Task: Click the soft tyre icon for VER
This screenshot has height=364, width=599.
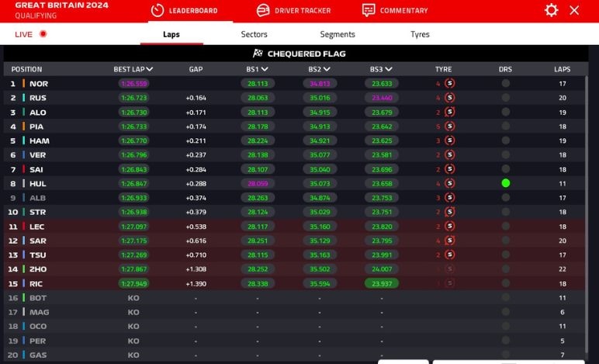Action: [448, 155]
